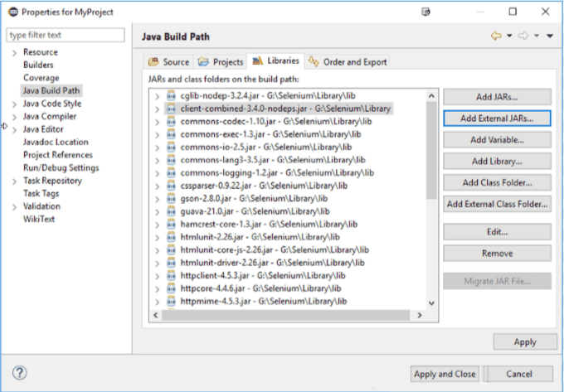This screenshot has width=564, height=392.
Task: Click the jar icon beside guava-21.0.jar
Action: coord(172,211)
